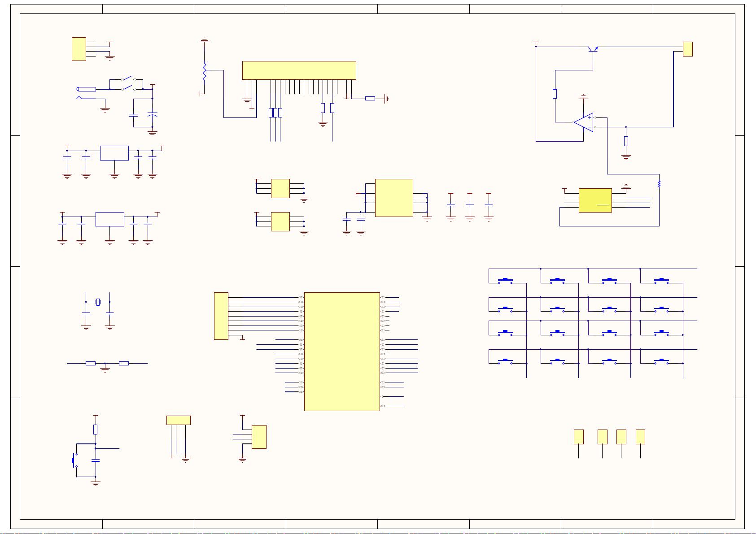Image resolution: width=756 pixels, height=534 pixels.
Task: Click the resistor below the op-amp output
Action: [626, 141]
